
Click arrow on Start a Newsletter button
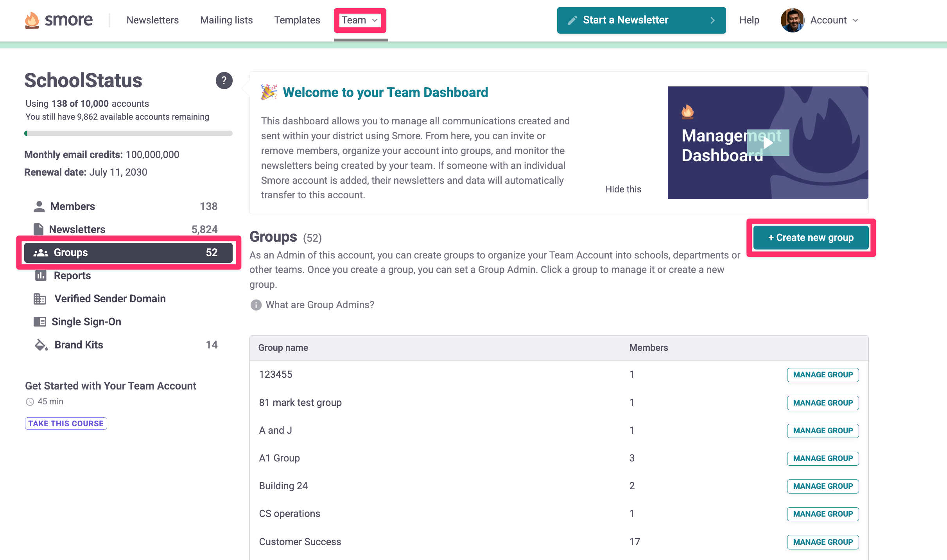pyautogui.click(x=712, y=20)
